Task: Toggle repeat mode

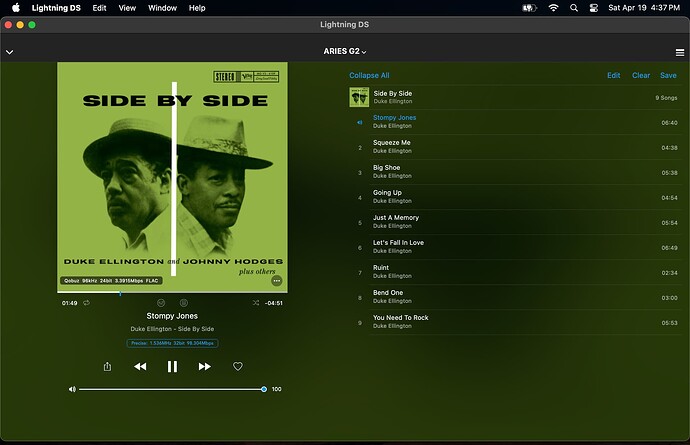Action: click(87, 303)
